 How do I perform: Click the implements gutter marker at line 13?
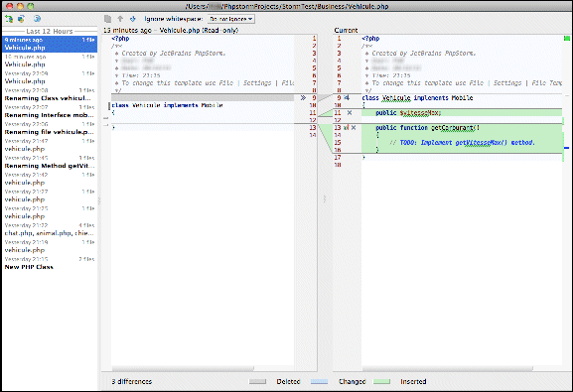click(x=347, y=128)
